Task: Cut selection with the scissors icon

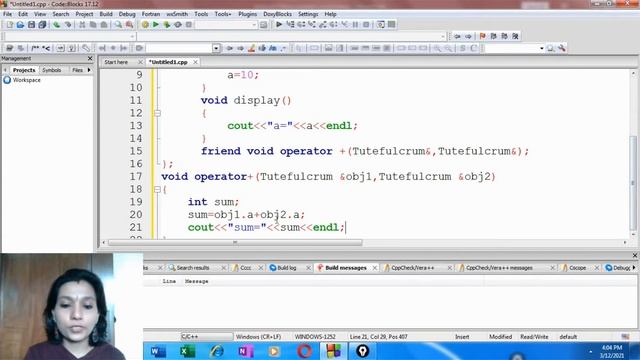Action: (x=82, y=25)
